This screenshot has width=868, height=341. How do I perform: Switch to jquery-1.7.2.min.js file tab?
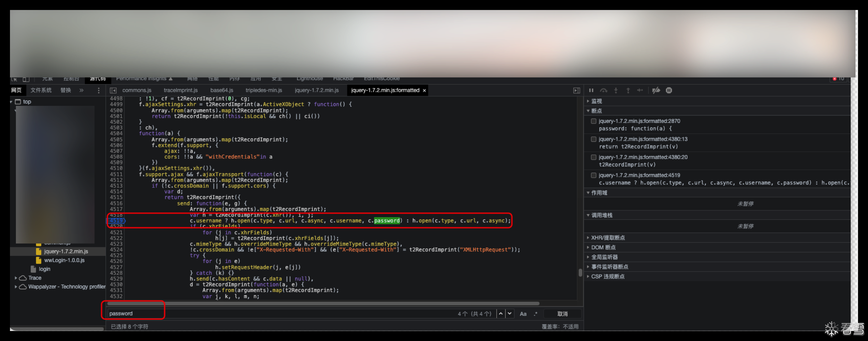[316, 90]
